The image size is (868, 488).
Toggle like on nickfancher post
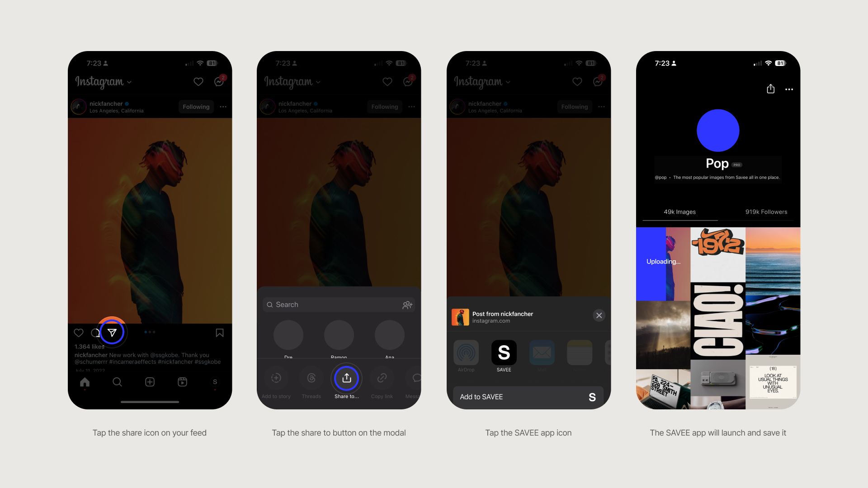pyautogui.click(x=78, y=333)
